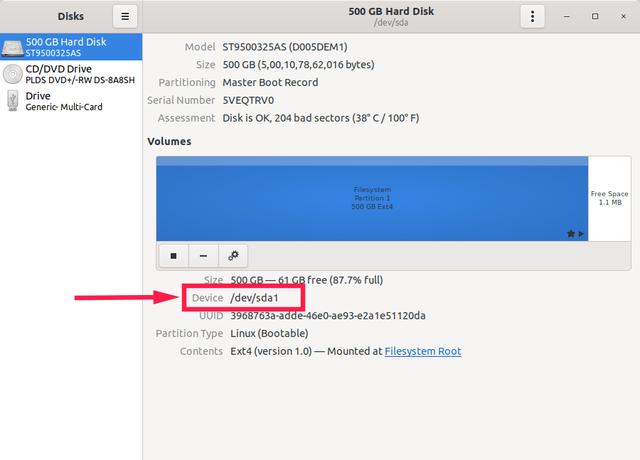Viewport: 640px width, 460px height.
Task: Unmount the selected partition with the stop button
Action: tap(173, 256)
